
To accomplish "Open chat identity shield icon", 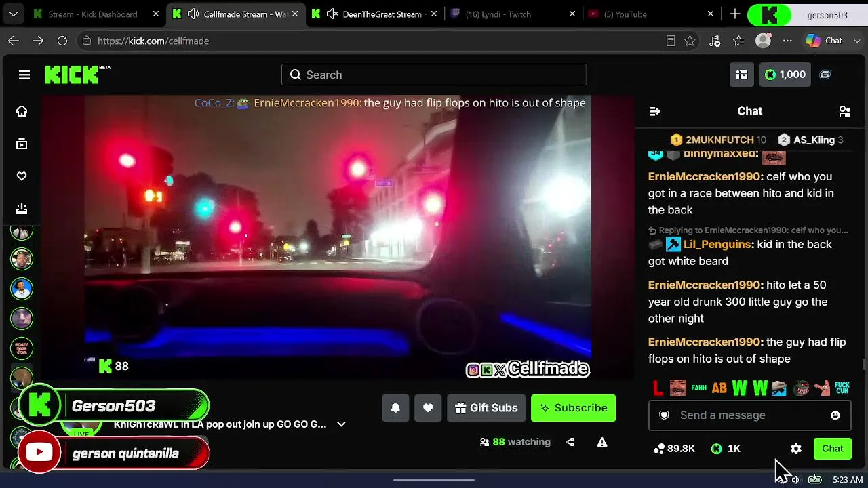I will point(665,415).
